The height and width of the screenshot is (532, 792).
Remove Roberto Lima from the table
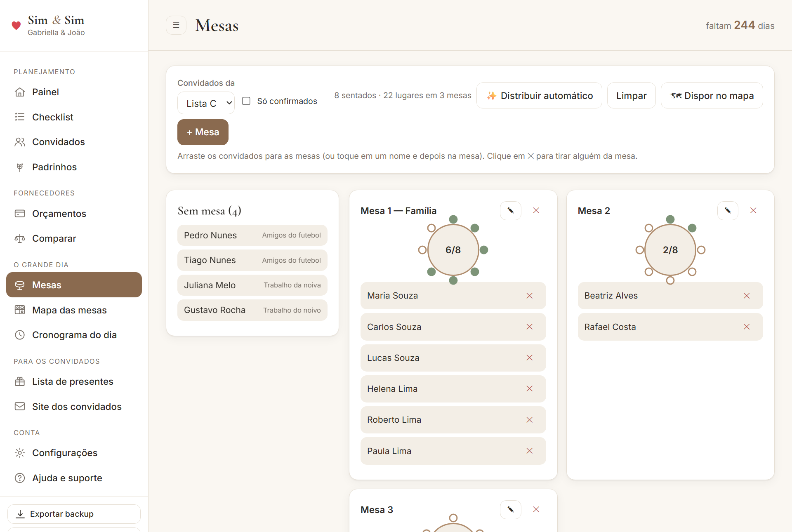click(530, 420)
